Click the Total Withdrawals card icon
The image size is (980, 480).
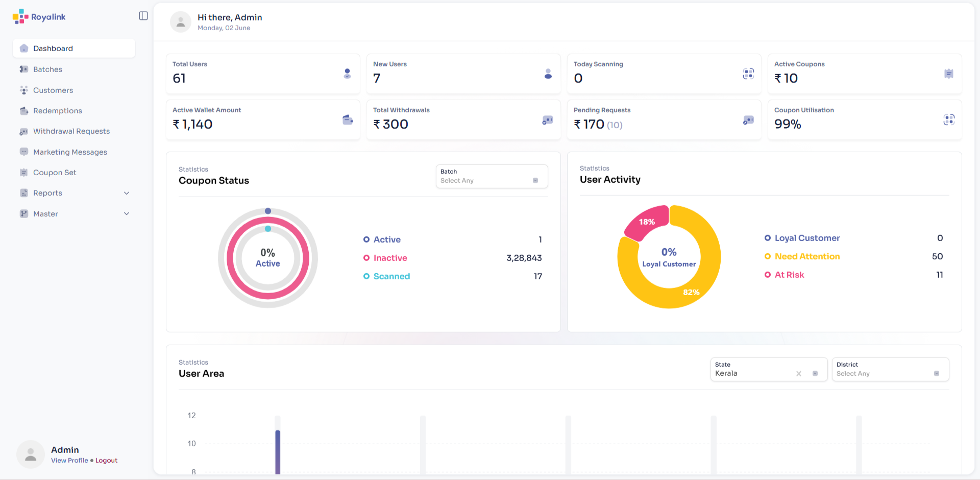click(548, 120)
